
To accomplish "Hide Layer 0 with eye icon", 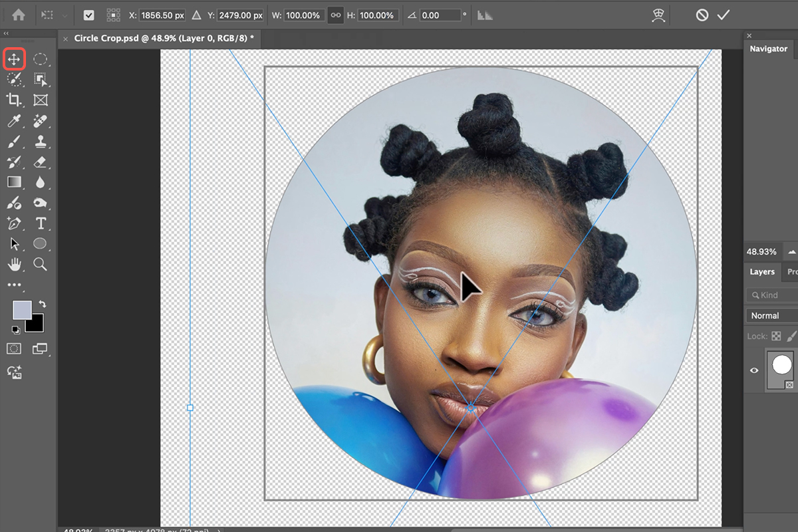I will click(754, 370).
